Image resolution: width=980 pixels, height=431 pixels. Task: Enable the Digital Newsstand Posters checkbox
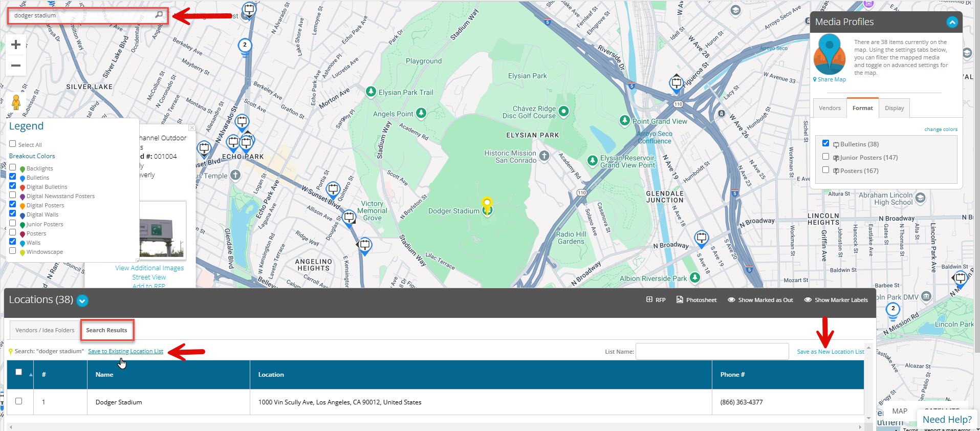(x=13, y=195)
